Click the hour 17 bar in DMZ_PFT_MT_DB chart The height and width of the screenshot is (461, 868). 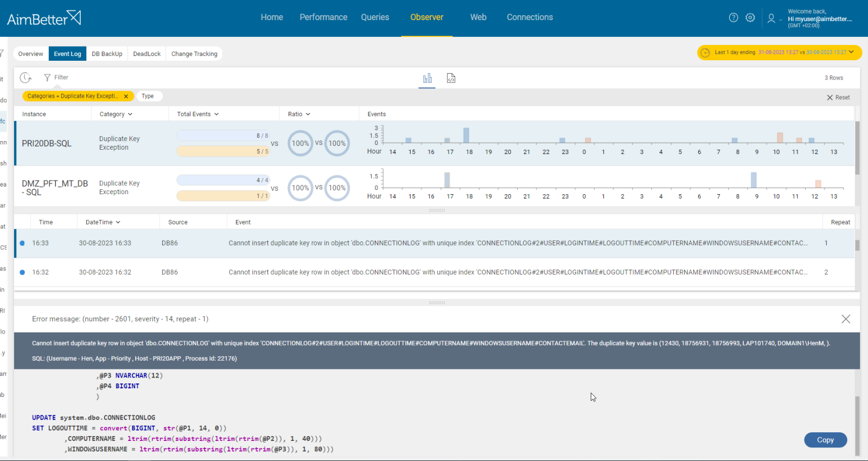(447, 180)
